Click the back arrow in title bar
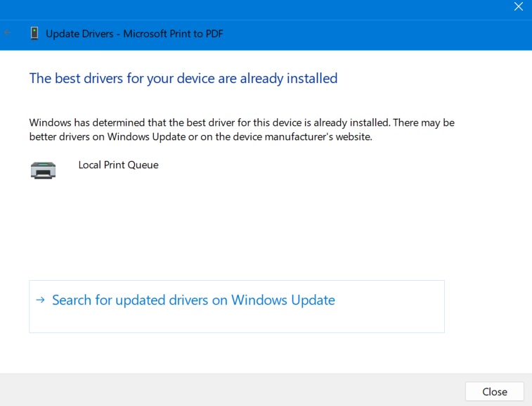The height and width of the screenshot is (406, 532). [8, 33]
